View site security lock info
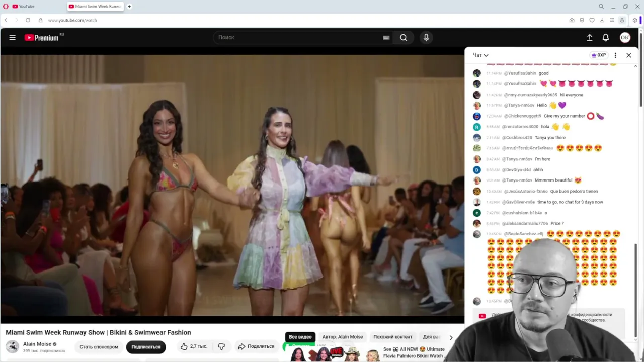The image size is (644, 362). [40, 20]
